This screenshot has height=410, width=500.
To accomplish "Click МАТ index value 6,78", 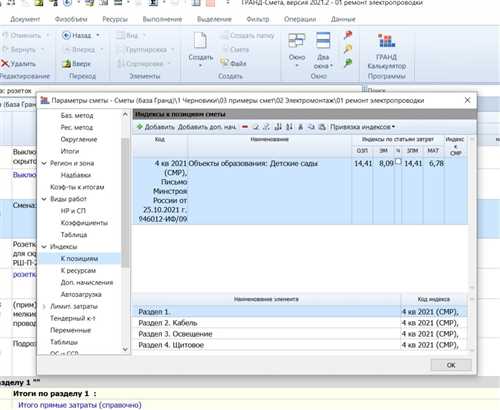I will [x=436, y=163].
